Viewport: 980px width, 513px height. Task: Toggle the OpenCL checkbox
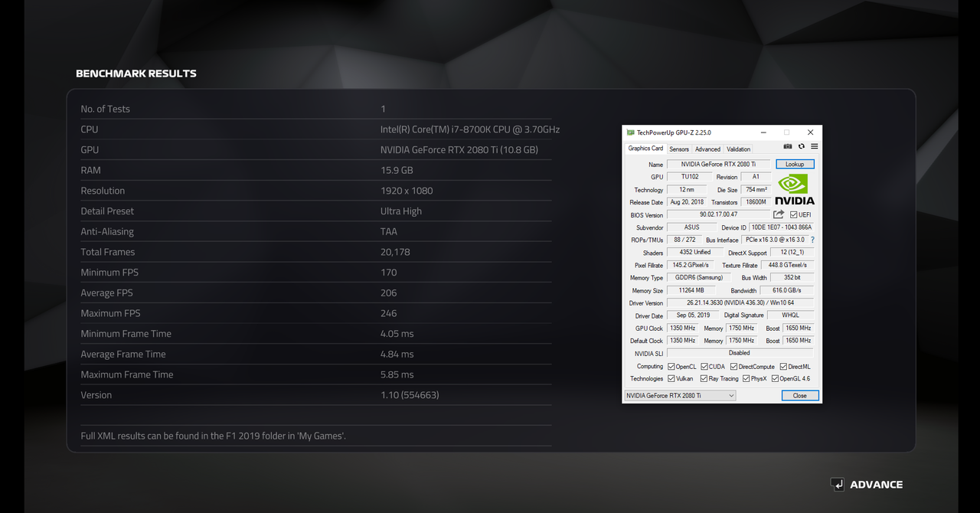(x=671, y=367)
